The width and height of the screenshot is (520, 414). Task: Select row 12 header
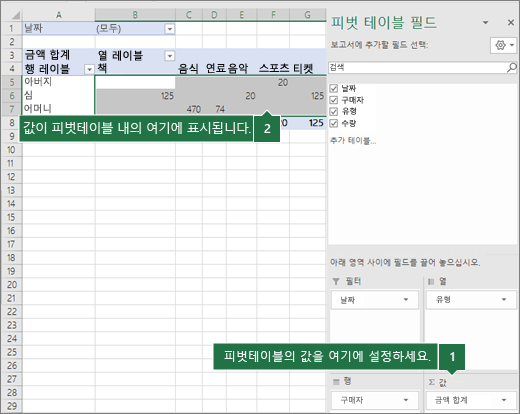11,177
